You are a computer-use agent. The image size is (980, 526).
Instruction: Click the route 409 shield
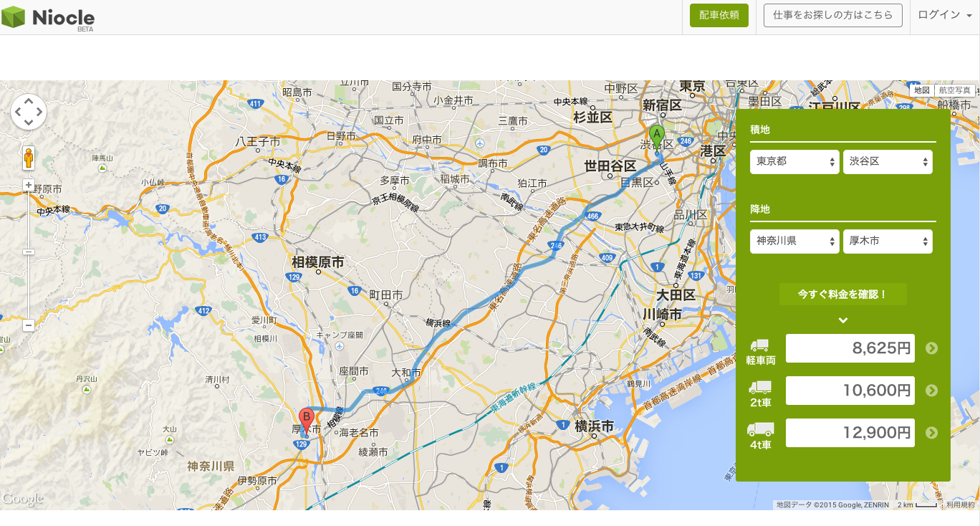click(x=607, y=257)
